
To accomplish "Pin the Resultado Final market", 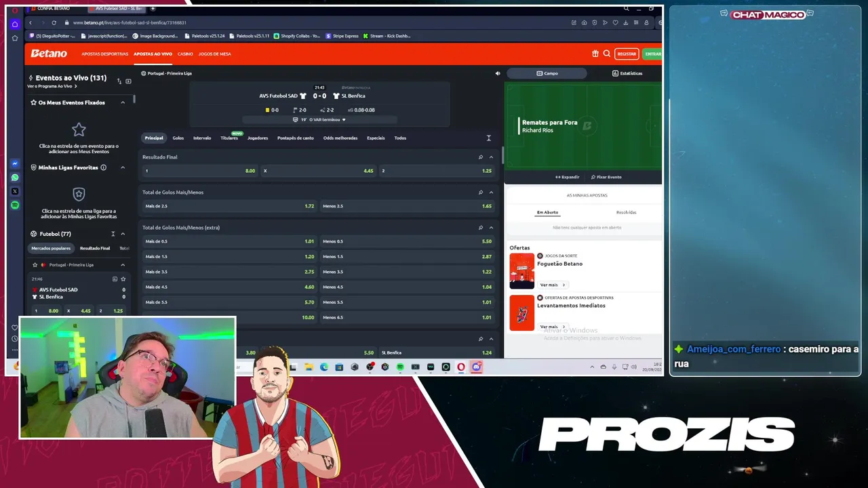I will 481,157.
